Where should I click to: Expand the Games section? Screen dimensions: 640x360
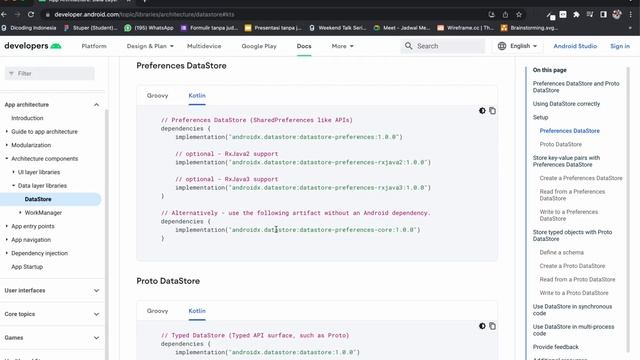[x=96, y=338]
